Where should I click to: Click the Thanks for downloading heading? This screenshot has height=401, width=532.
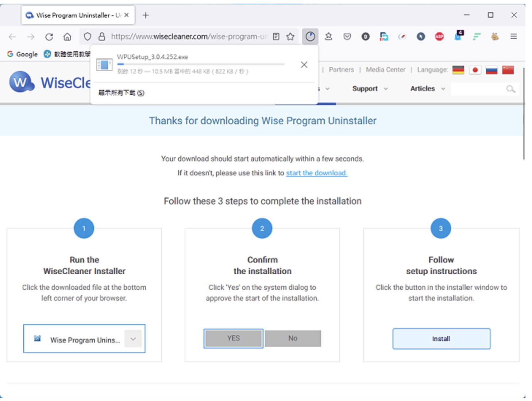tap(263, 121)
